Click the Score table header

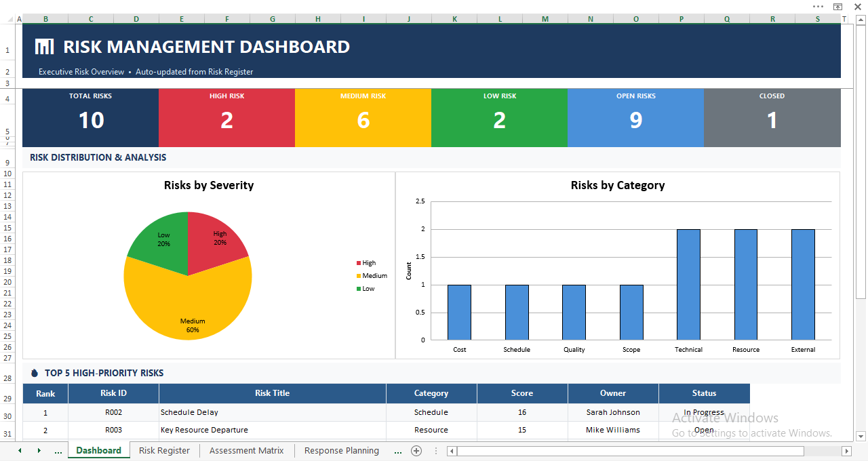tap(522, 393)
